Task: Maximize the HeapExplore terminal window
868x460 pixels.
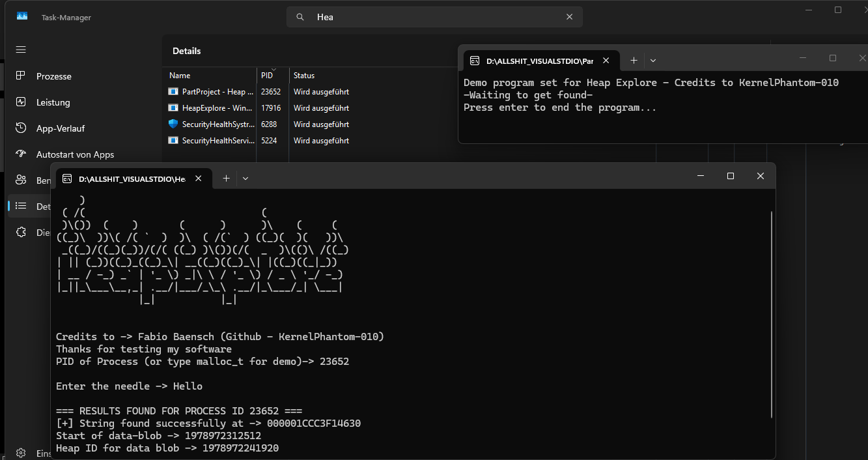Action: coord(731,176)
